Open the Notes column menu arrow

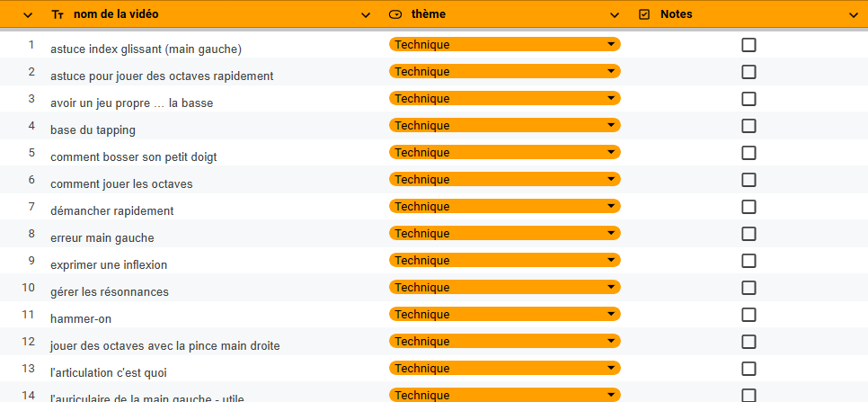tap(854, 15)
